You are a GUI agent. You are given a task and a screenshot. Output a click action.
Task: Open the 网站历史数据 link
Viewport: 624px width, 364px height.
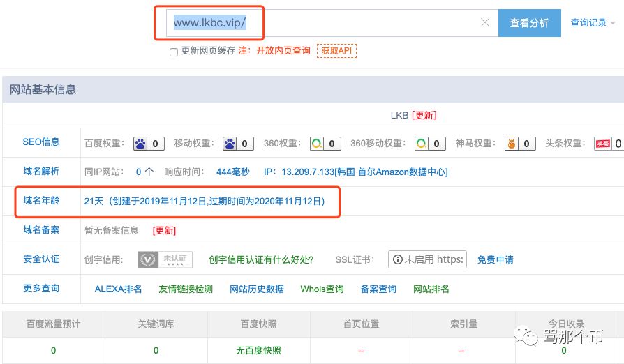coord(257,289)
